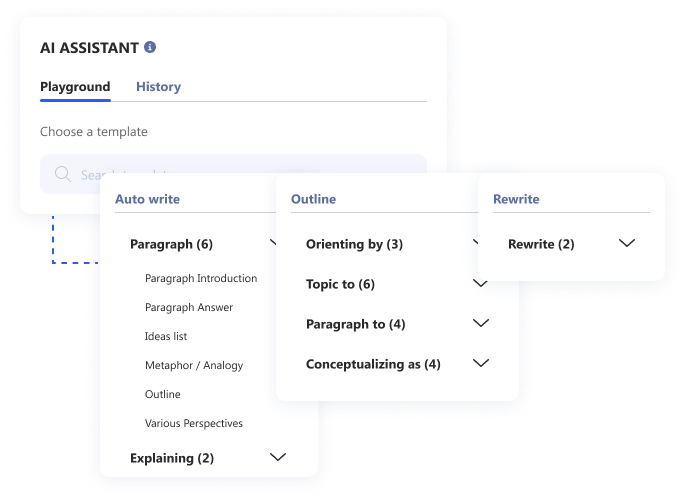The image size is (685, 500).
Task: Choose the Paragraph Answer template
Action: 189,307
